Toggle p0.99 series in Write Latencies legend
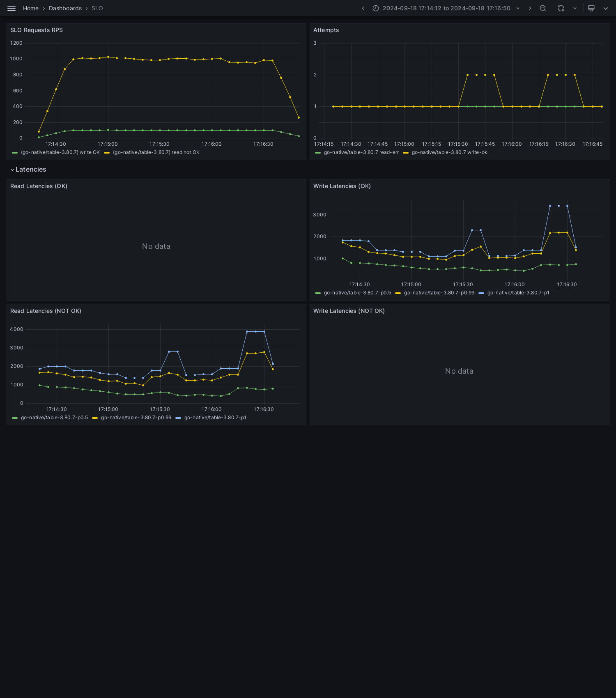 tap(439, 293)
